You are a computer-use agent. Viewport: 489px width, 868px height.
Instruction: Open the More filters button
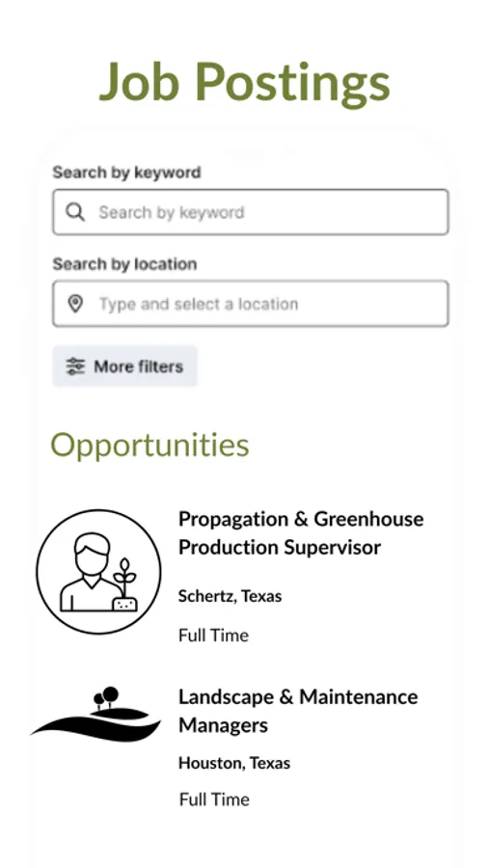[x=125, y=366]
